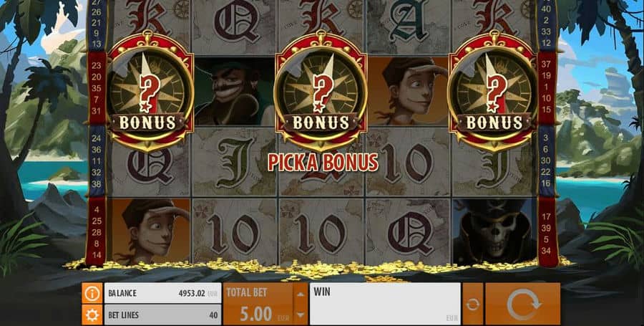Increase total bet with up arrow

pos(301,294)
